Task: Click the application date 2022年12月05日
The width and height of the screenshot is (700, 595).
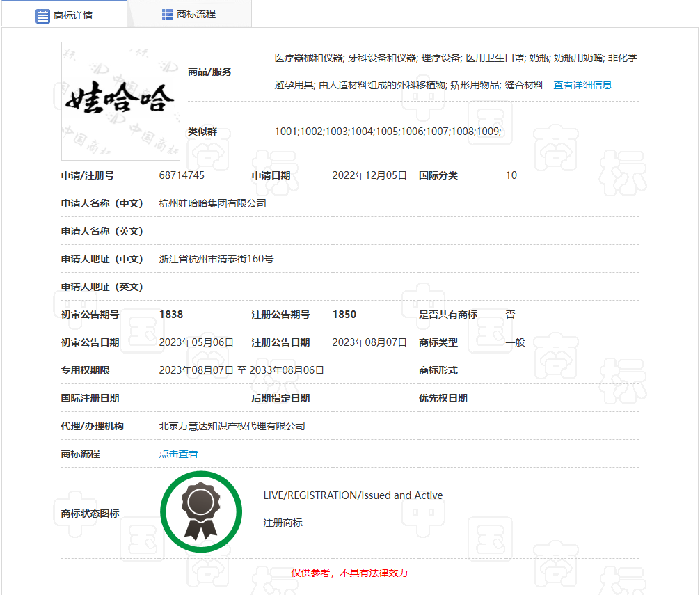Action: [369, 175]
